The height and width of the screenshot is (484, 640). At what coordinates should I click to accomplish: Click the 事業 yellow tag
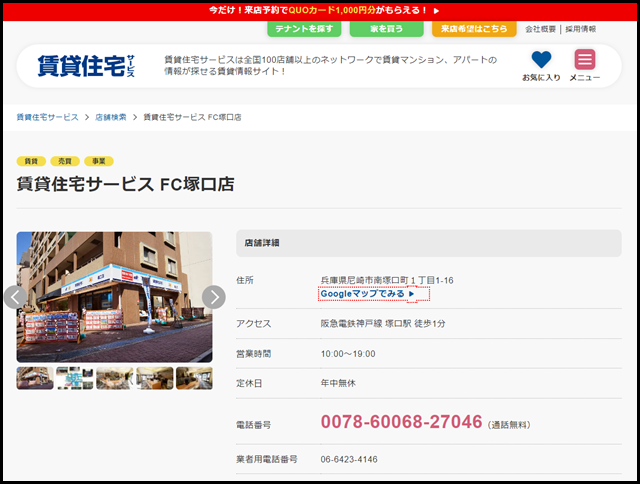pyautogui.click(x=99, y=161)
